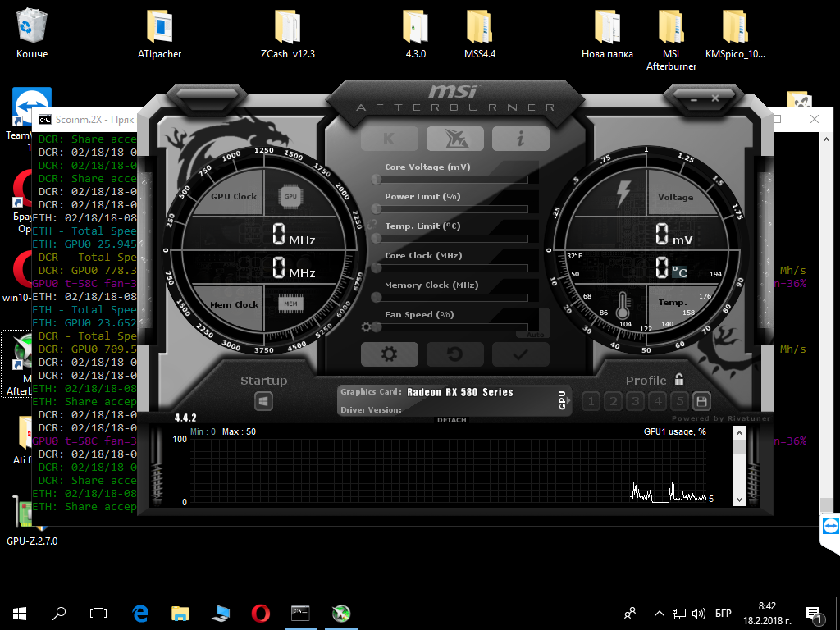840x630 pixels.
Task: Open the console window system menu icon
Action: (44, 120)
